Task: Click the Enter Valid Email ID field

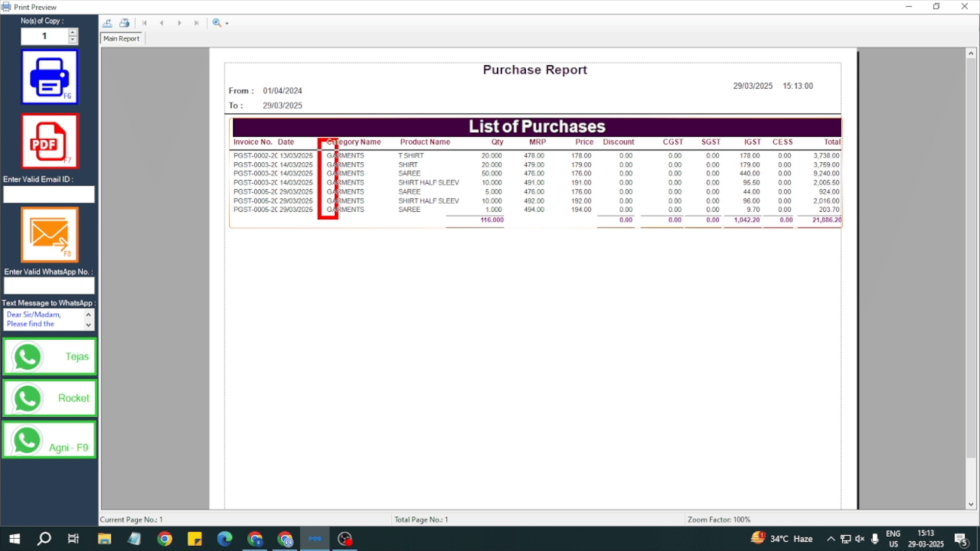Action: pyautogui.click(x=49, y=194)
